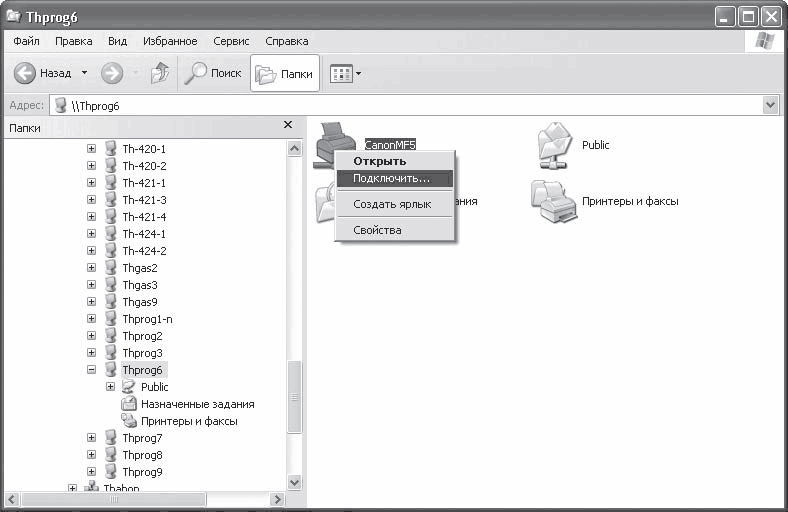The width and height of the screenshot is (788, 512).
Task: Toggle the Папки folders pane button
Action: coord(285,74)
